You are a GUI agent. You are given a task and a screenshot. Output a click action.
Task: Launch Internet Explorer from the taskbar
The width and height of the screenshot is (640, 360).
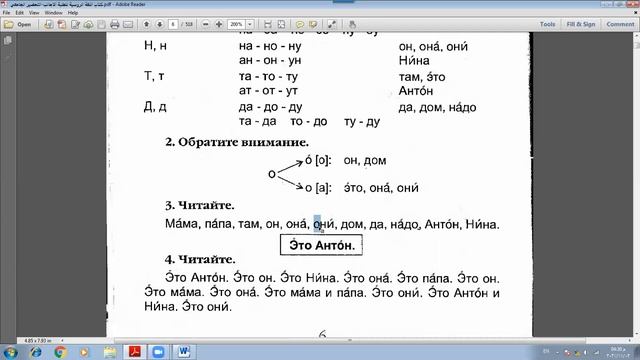click(x=36, y=352)
